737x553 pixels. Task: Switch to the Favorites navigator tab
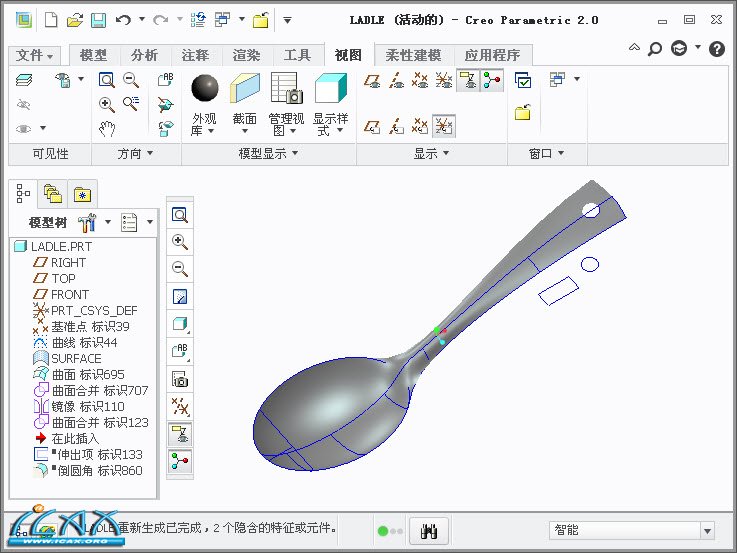(82, 194)
